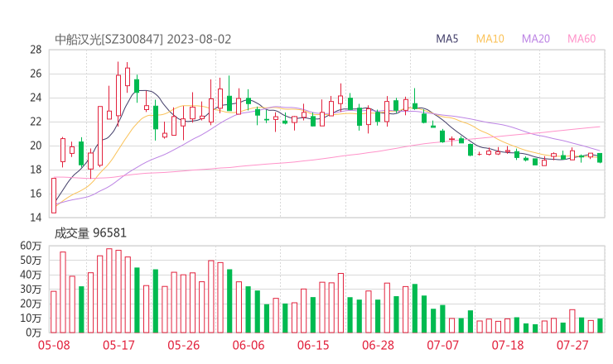This screenshot has height=364, width=613.
Task: Select the 06-28 date label
Action: 378,345
